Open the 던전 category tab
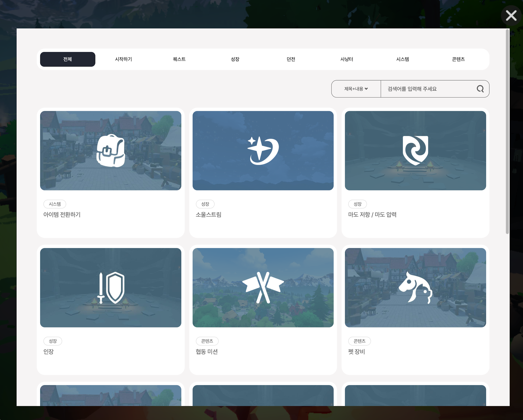Image resolution: width=523 pixels, height=420 pixels. coord(291,59)
